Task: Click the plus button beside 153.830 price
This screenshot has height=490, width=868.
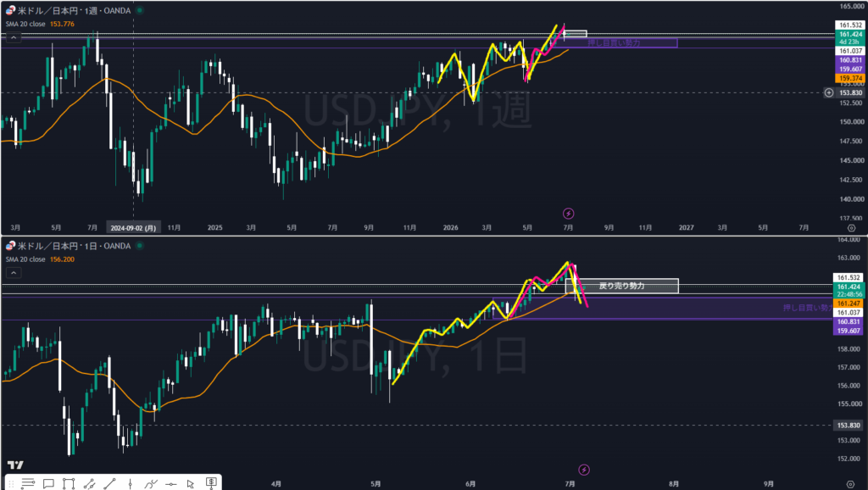Action: coord(829,92)
